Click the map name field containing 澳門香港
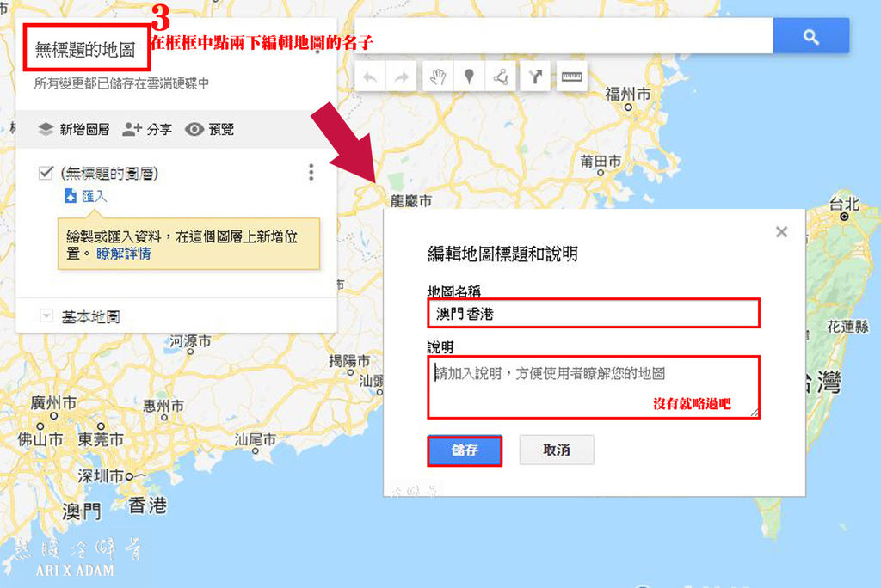The image size is (881, 588). click(x=594, y=314)
